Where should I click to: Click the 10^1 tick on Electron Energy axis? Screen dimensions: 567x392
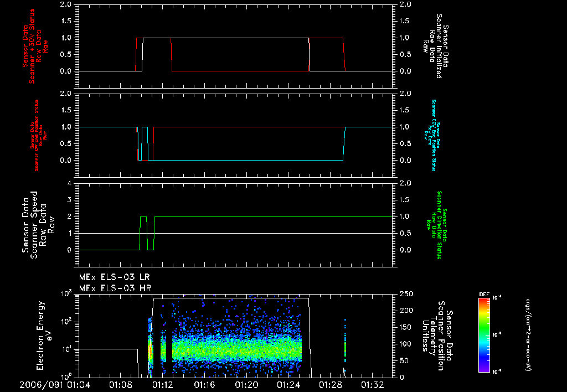pyautogui.click(x=66, y=349)
